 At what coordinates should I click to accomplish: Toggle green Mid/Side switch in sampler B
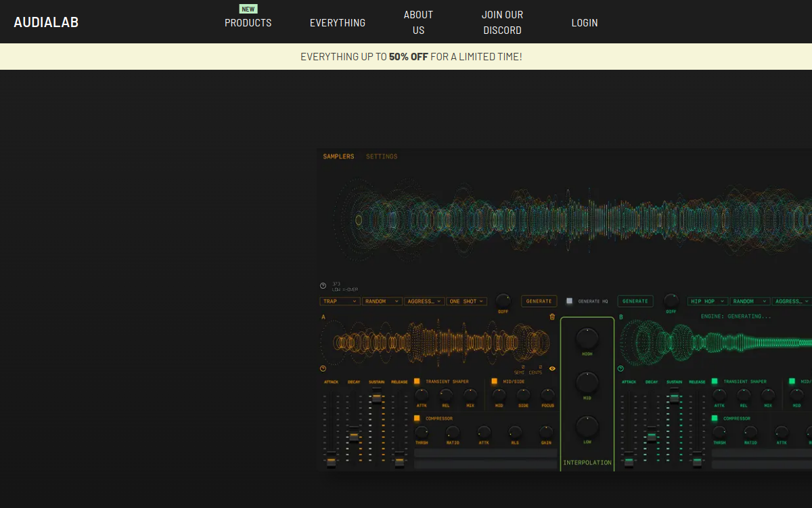[792, 381]
